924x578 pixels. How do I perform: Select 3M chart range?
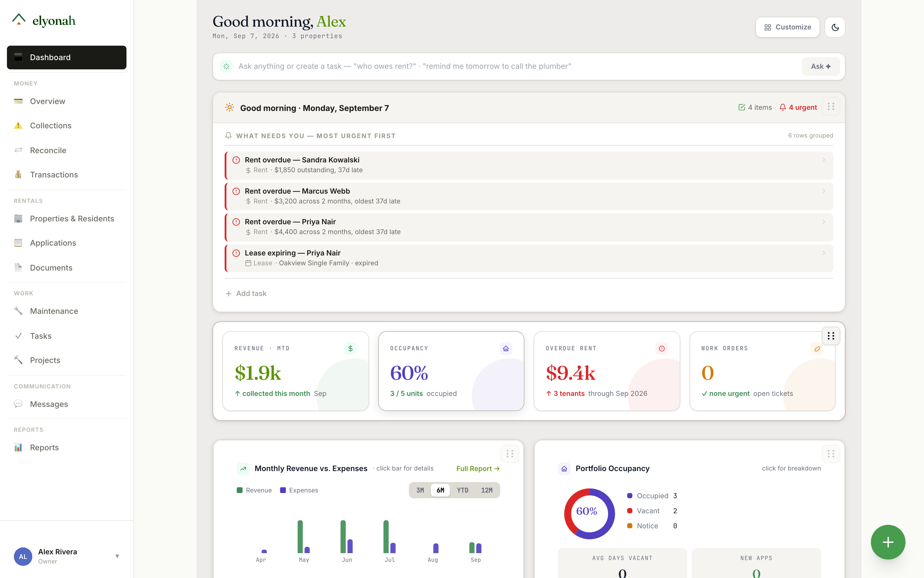click(420, 490)
